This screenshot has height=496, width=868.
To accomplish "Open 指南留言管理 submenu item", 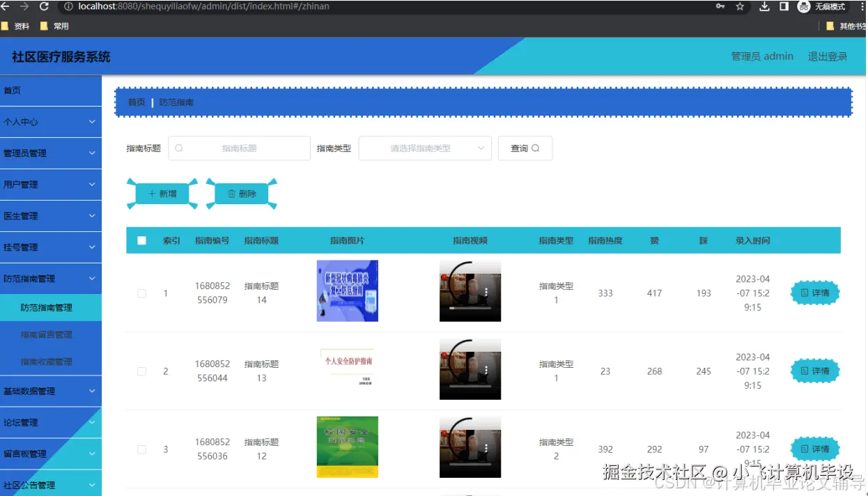I will click(51, 334).
